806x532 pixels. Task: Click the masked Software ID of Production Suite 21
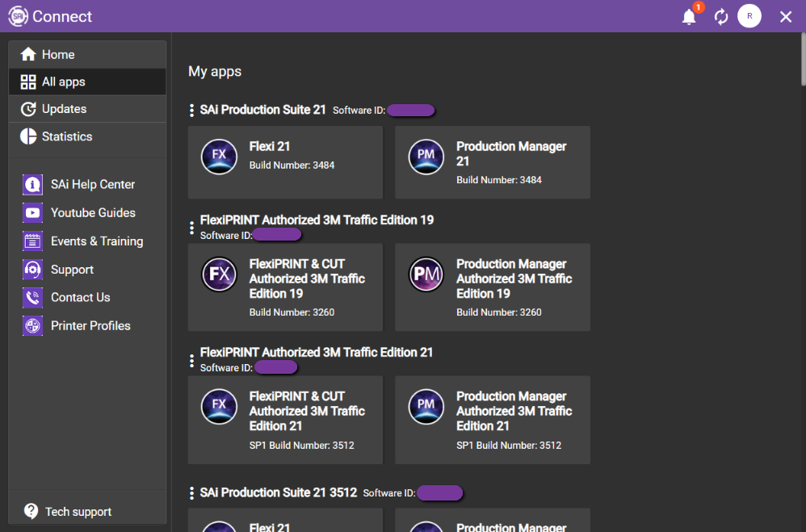pos(411,110)
